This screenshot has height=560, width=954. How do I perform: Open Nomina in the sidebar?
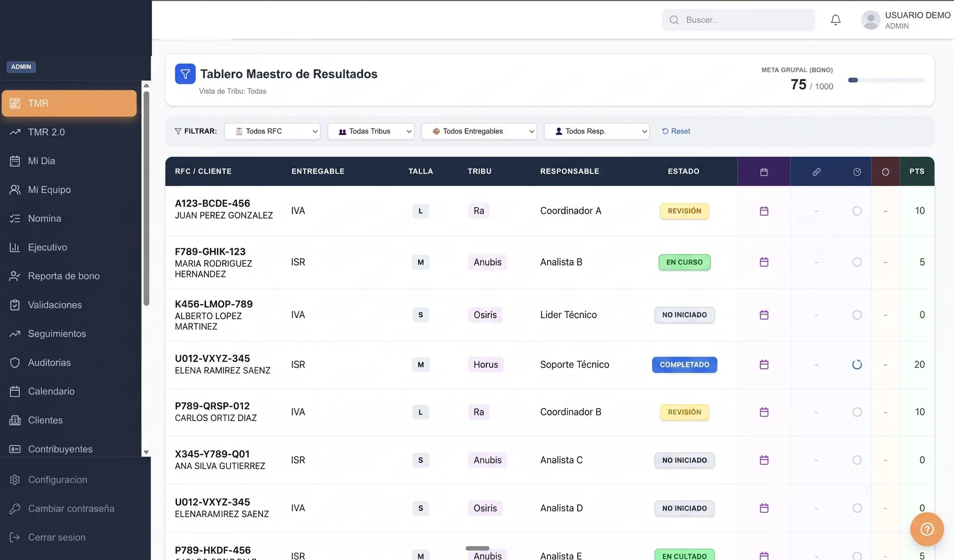tap(69, 219)
